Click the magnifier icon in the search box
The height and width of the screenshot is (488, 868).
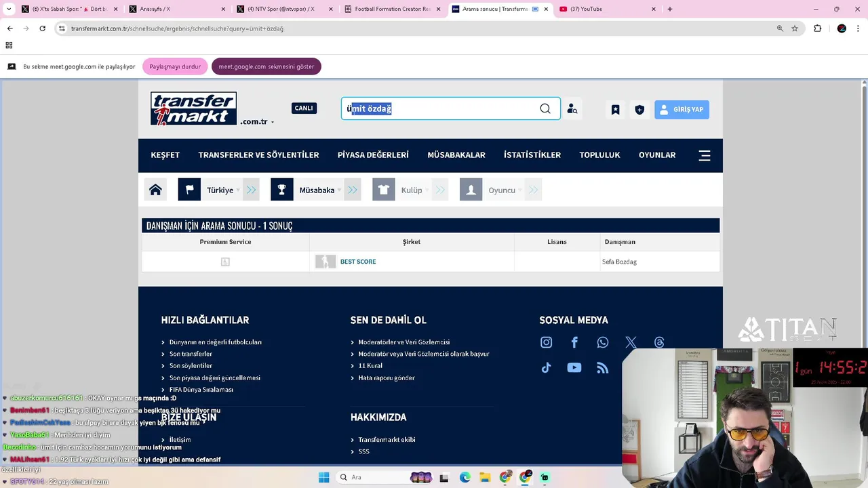point(545,108)
